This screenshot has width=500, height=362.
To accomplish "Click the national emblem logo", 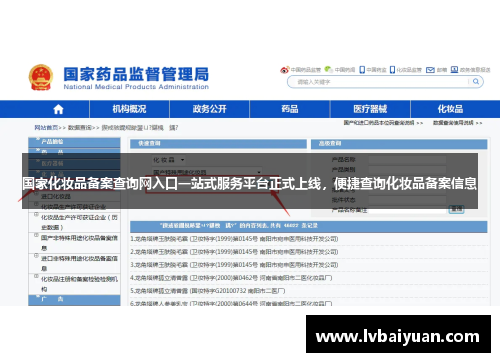I will [41, 77].
